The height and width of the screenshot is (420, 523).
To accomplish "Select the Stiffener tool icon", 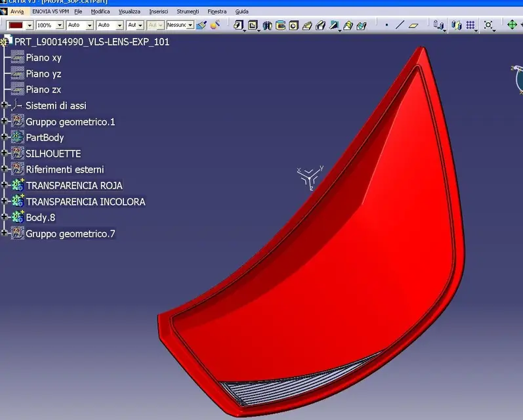I will 334,26.
